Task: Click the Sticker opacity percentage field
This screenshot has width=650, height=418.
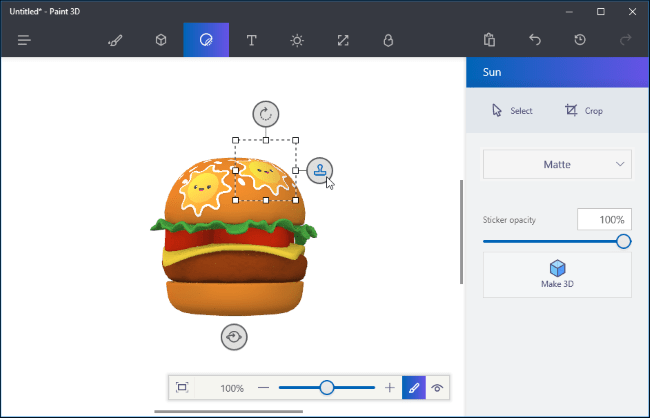Action: (x=604, y=219)
